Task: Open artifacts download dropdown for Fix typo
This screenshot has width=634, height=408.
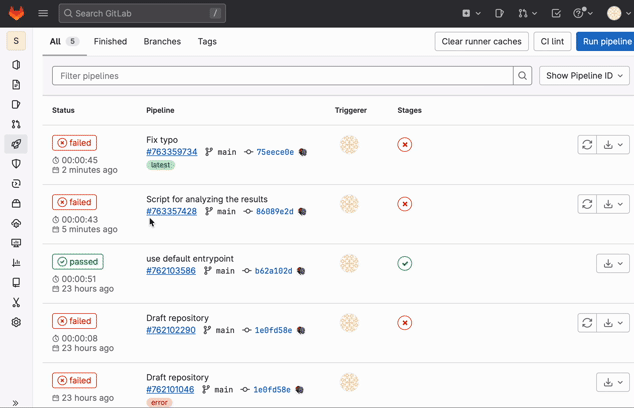Action: [613, 145]
